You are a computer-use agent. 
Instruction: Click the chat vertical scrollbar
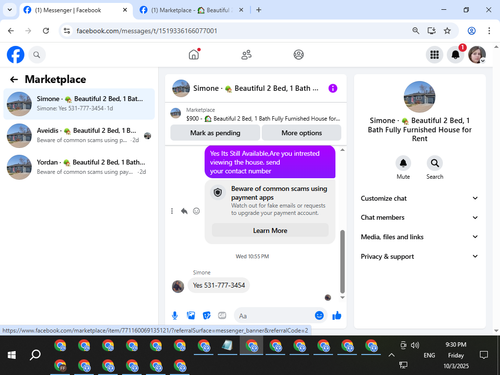tap(342, 262)
